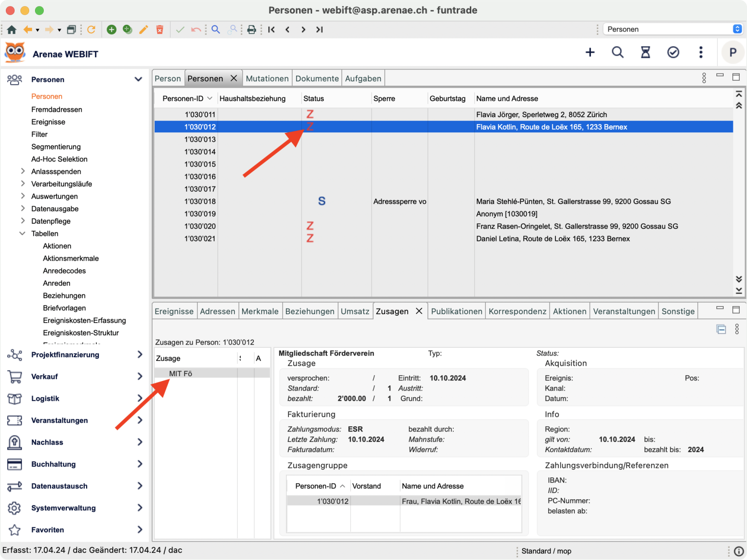Open the Korrespondenz tab

[x=517, y=311]
